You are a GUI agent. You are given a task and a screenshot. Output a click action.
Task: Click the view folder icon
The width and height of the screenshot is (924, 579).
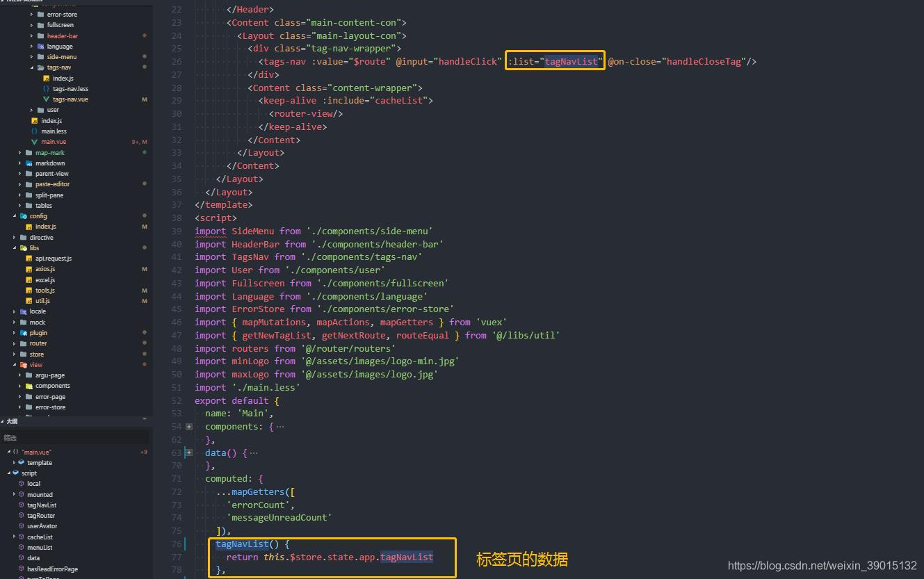click(23, 365)
